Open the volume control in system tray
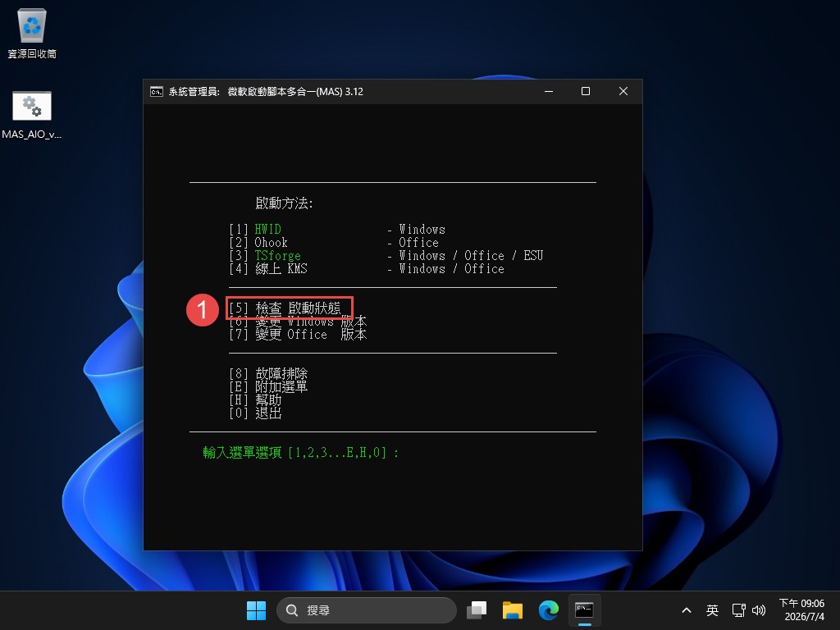This screenshot has width=840, height=630. point(759,610)
